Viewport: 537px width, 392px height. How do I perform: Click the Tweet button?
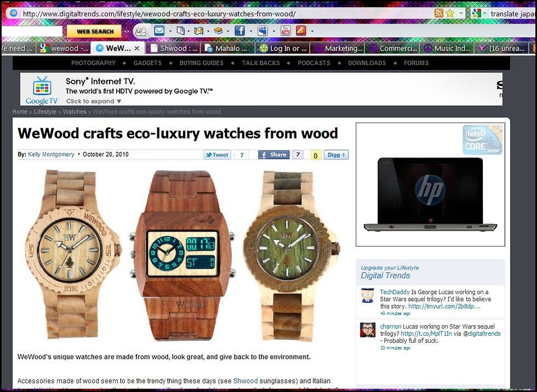coord(217,155)
